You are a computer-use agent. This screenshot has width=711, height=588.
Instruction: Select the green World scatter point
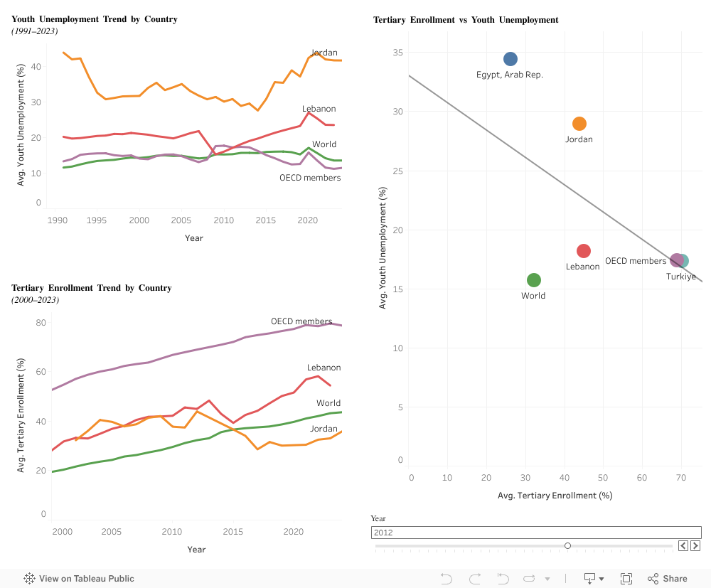click(x=534, y=280)
